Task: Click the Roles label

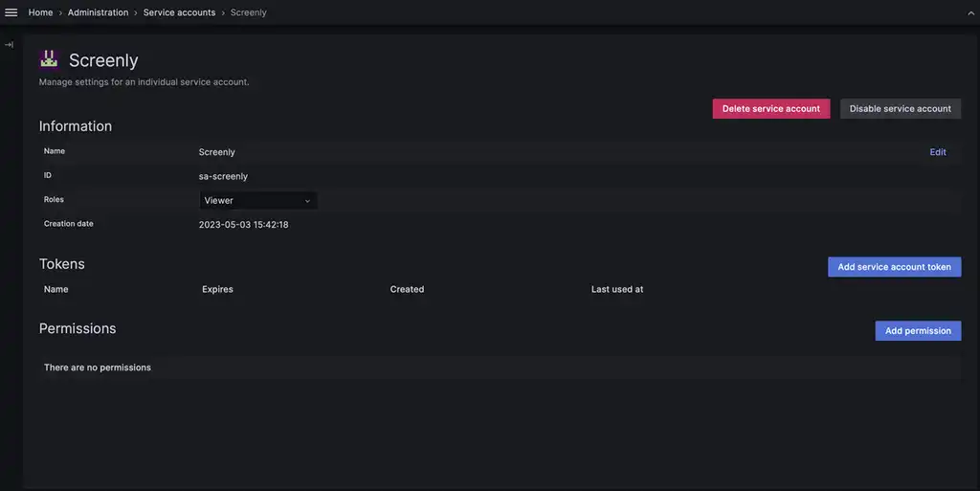Action: 54,199
